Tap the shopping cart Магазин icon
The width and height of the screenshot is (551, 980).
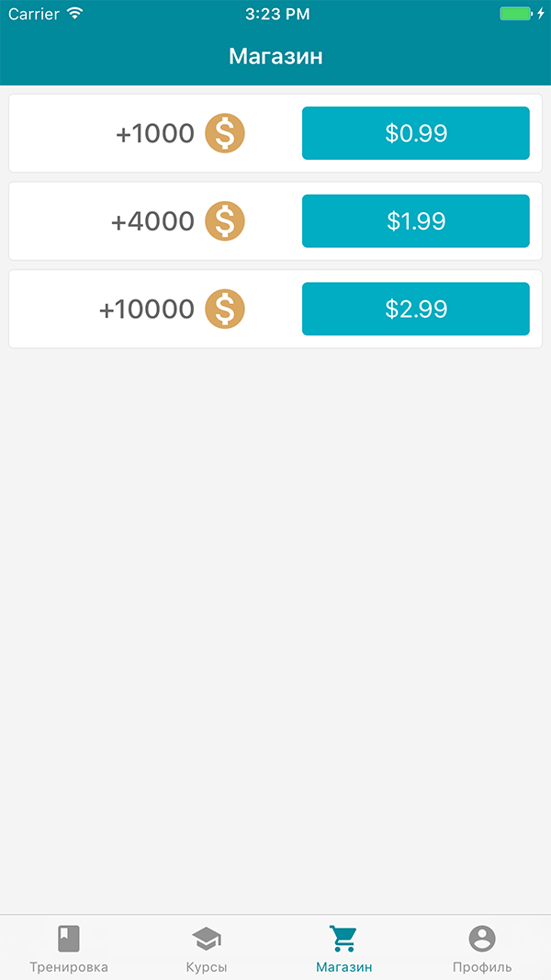pyautogui.click(x=343, y=939)
